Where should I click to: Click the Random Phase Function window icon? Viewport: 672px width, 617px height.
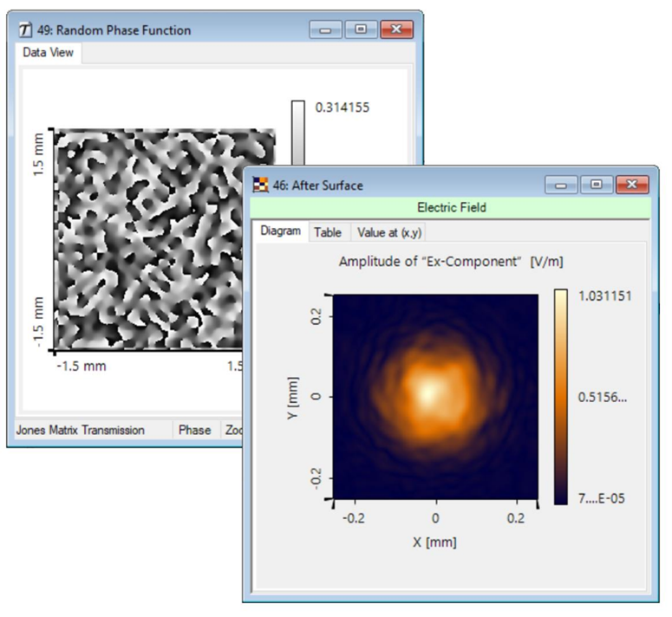click(25, 29)
